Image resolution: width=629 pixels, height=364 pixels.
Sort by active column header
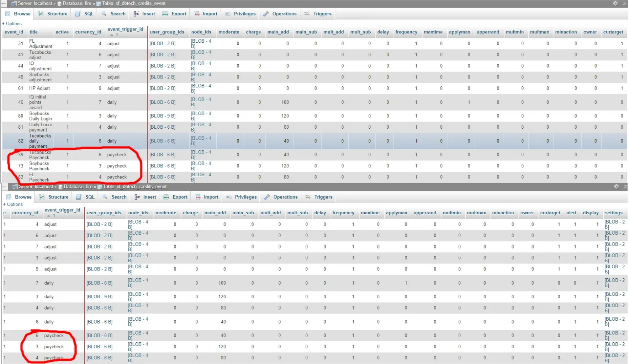(x=62, y=32)
